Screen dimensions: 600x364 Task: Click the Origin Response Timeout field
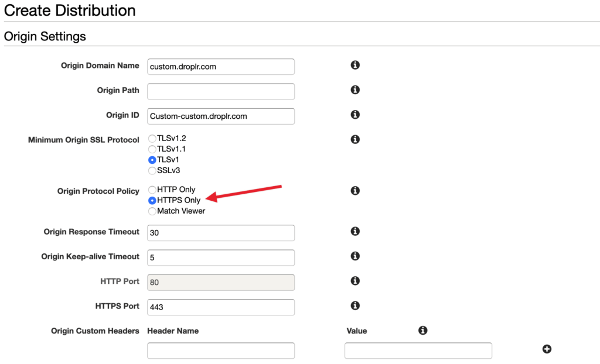[x=221, y=233]
